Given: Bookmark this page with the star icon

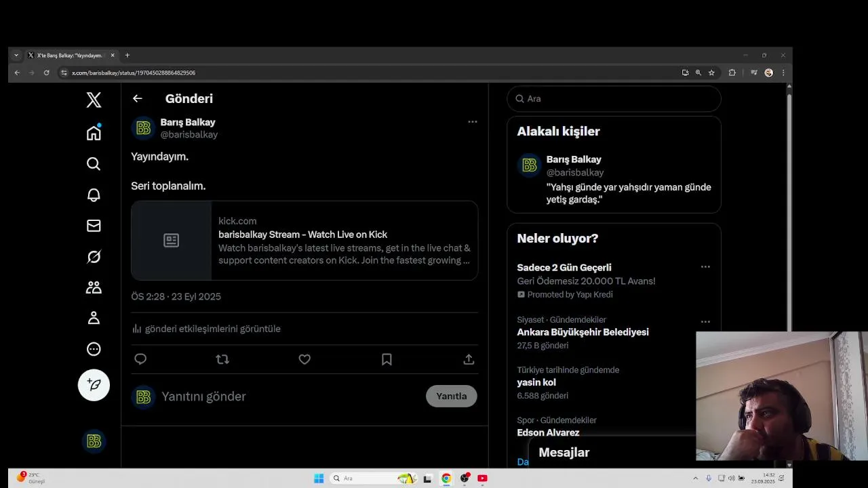Looking at the screenshot, I should coord(711,73).
